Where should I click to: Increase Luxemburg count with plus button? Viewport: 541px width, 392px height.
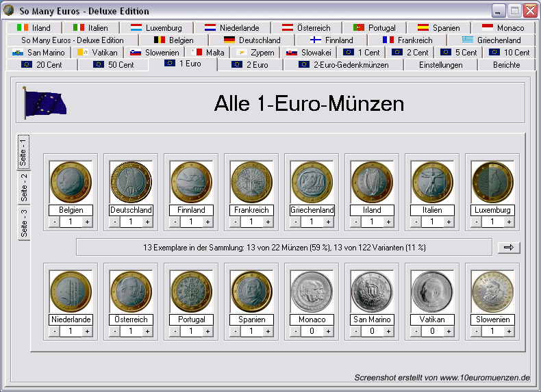coord(509,222)
